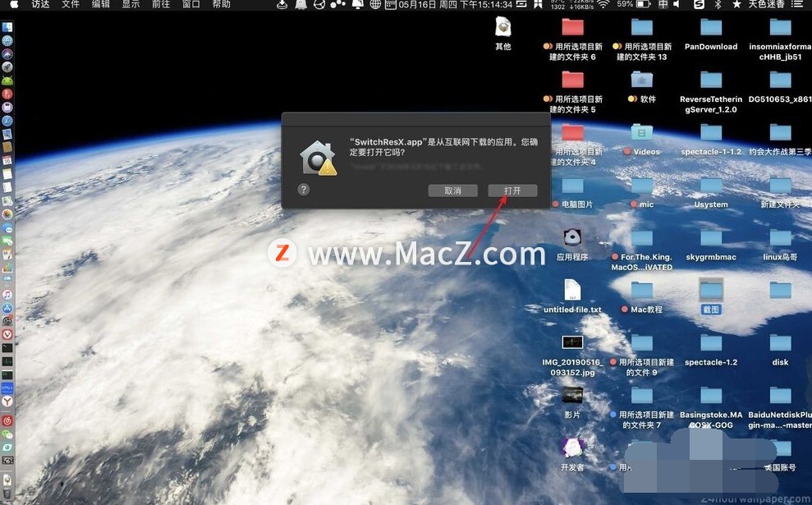Open Launchpad rocket in the Dock
The image size is (812, 505).
7,67
